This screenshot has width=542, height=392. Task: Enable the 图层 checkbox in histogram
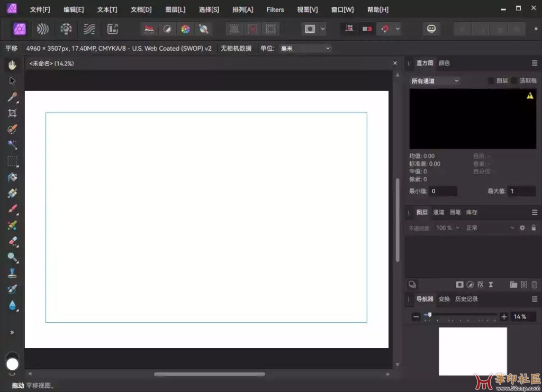tap(491, 81)
